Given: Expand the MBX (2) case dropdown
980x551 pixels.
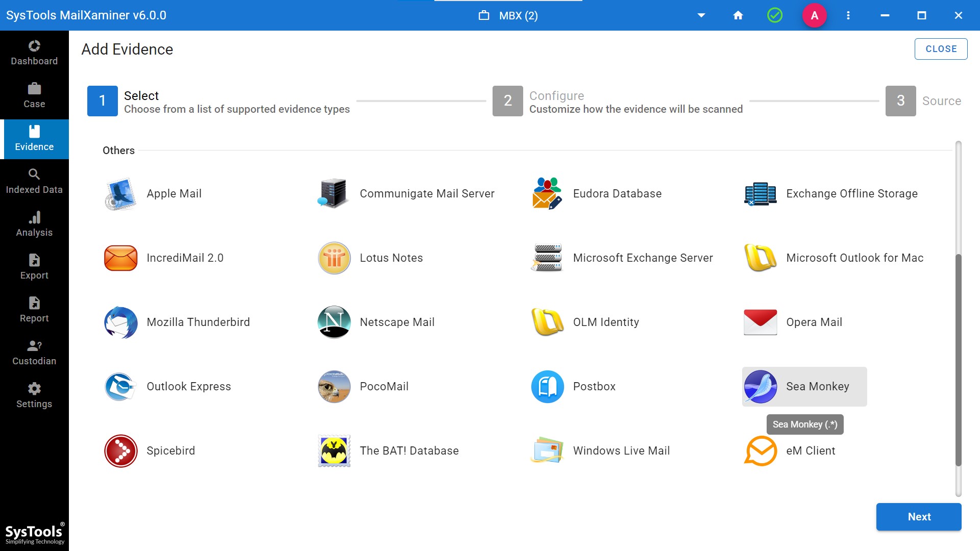Looking at the screenshot, I should pos(701,15).
